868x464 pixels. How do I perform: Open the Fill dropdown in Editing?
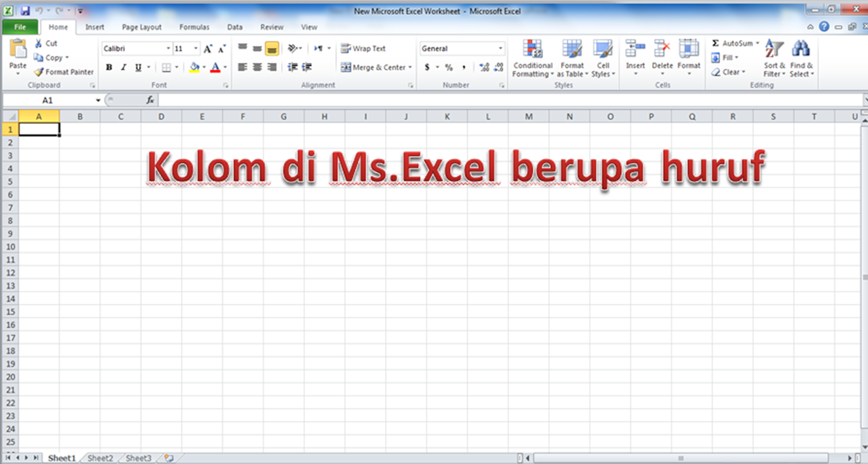click(724, 58)
